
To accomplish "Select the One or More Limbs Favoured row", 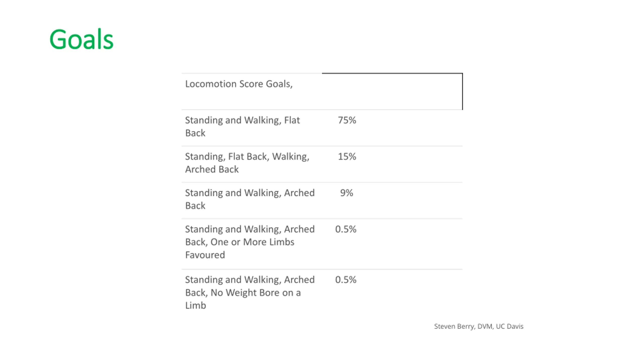I will click(322, 244).
